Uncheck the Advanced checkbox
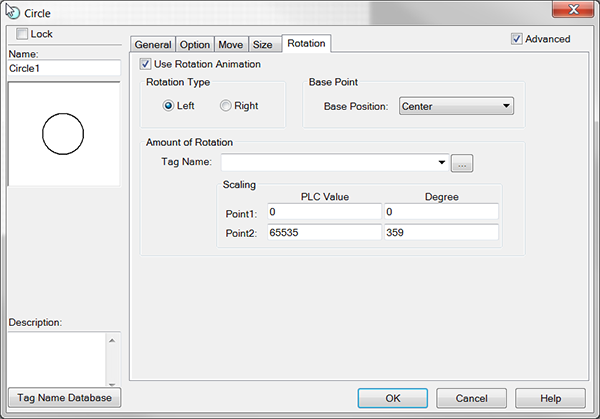This screenshot has height=419, width=600. click(516, 39)
